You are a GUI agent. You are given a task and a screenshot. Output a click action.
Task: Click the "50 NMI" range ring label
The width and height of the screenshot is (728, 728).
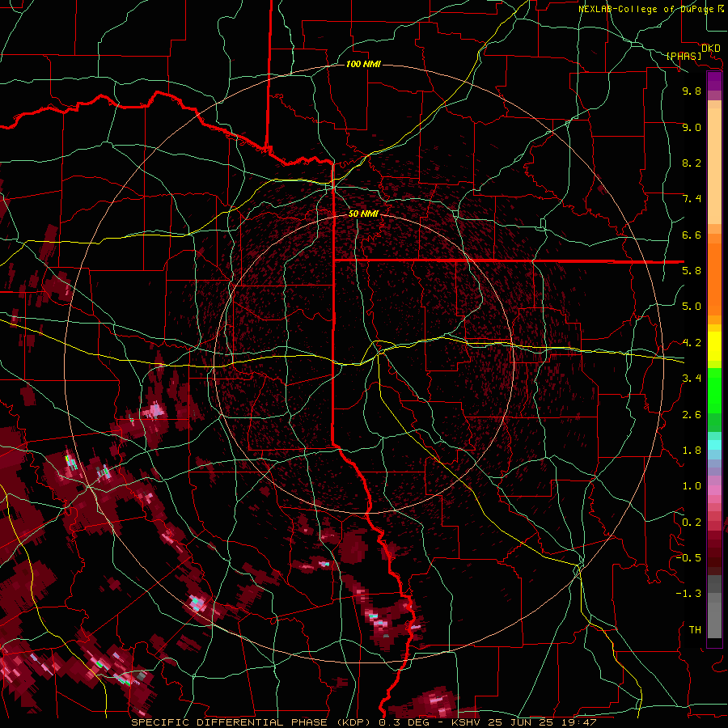(x=363, y=214)
